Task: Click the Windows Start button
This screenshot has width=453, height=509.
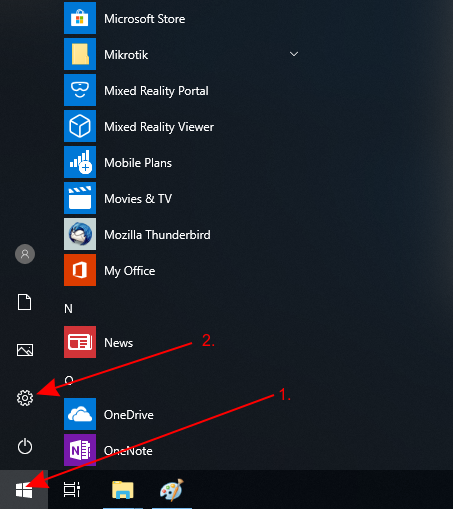Action: (24, 490)
